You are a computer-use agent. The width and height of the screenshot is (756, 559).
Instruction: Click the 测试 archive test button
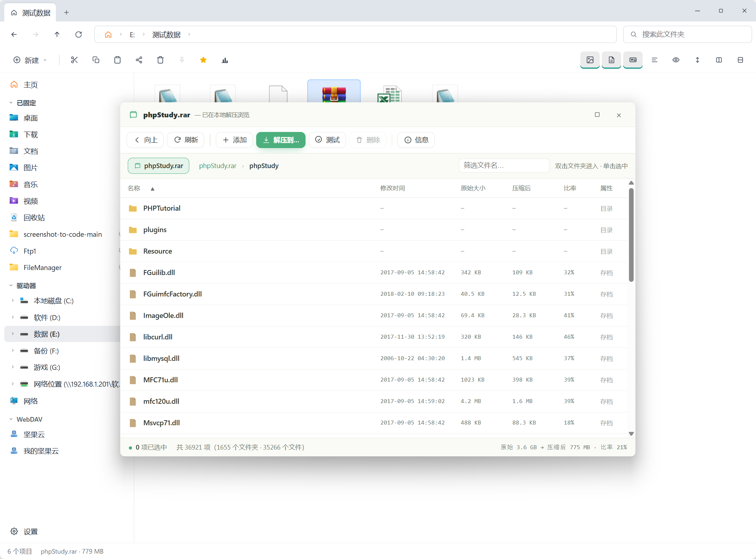(327, 140)
